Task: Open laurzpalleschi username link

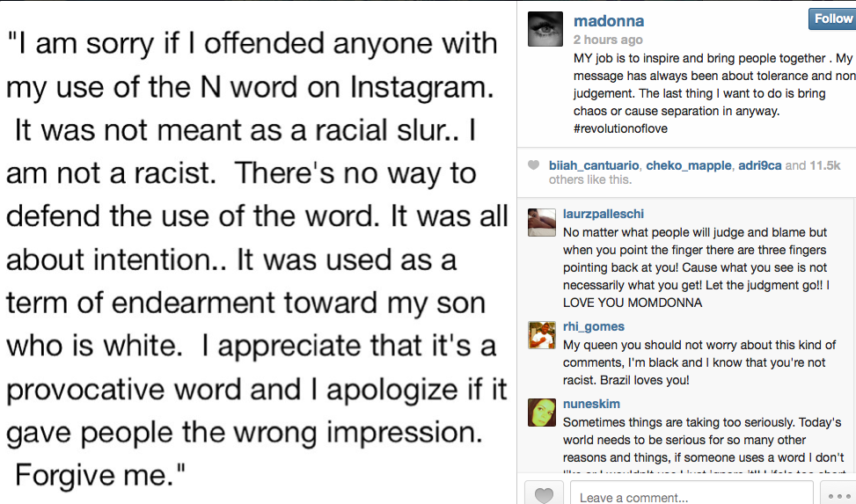Action: coord(604,214)
